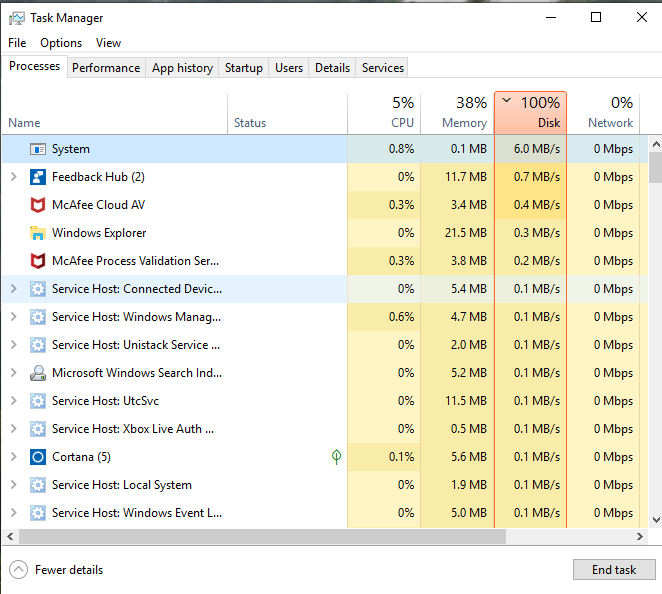Click the Cortana circle icon
The image size is (662, 594).
click(38, 457)
